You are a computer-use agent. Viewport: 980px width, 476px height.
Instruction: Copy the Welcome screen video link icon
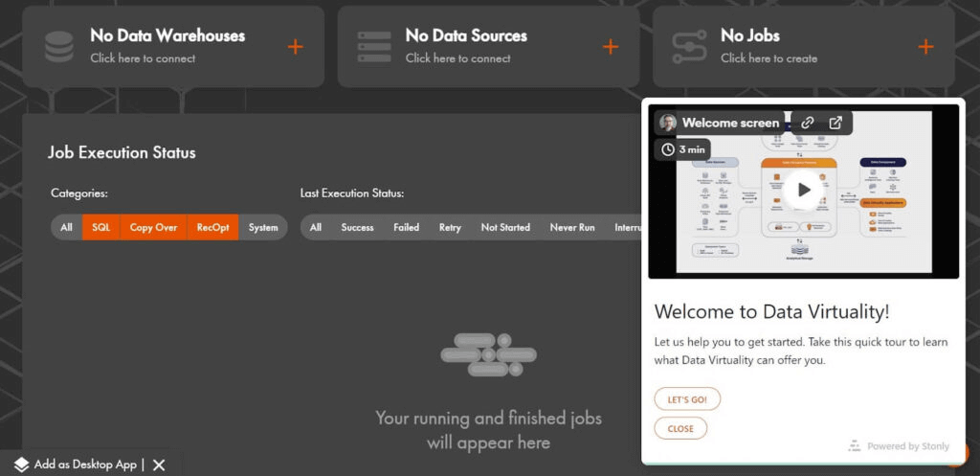click(x=808, y=123)
